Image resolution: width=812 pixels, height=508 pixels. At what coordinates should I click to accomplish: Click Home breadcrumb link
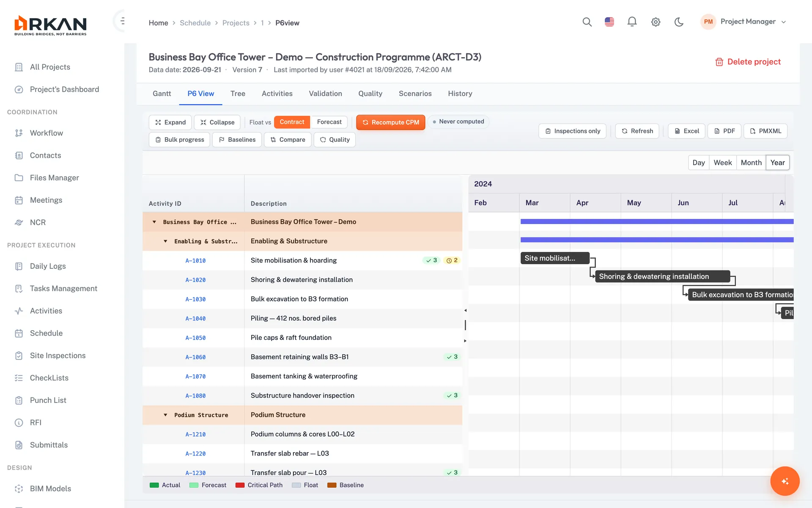(x=158, y=23)
